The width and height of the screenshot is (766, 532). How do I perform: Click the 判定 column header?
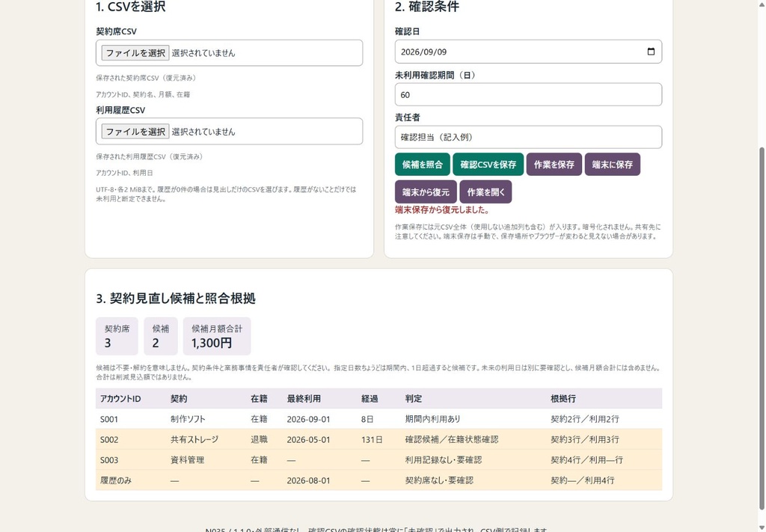click(413, 399)
